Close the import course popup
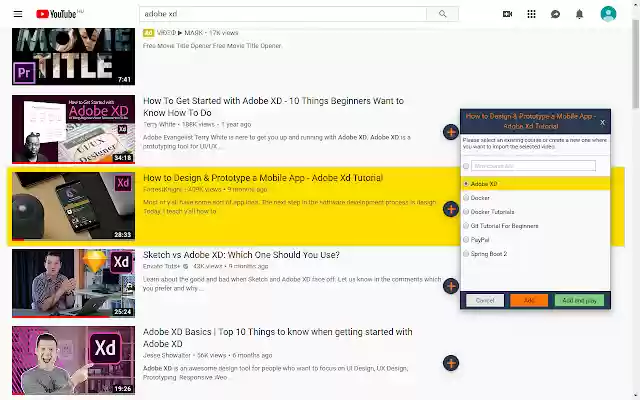Image resolution: width=640 pixels, height=400 pixels. pos(602,122)
